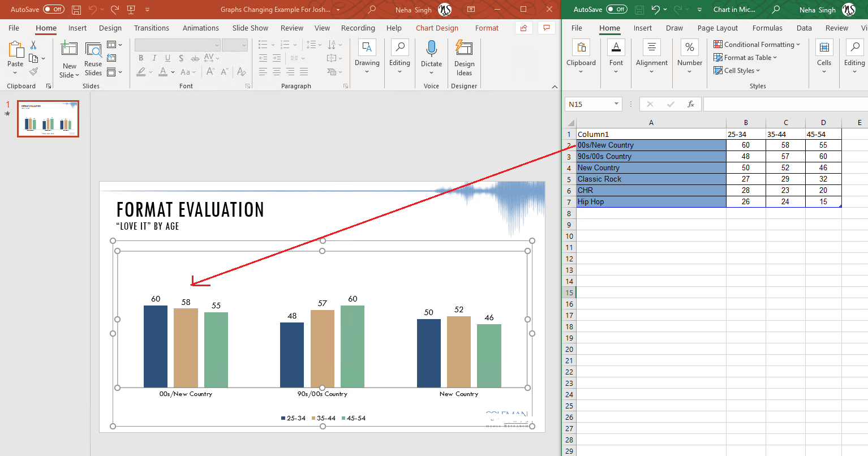
Task: Click the Font Color A swatch
Action: (163, 72)
